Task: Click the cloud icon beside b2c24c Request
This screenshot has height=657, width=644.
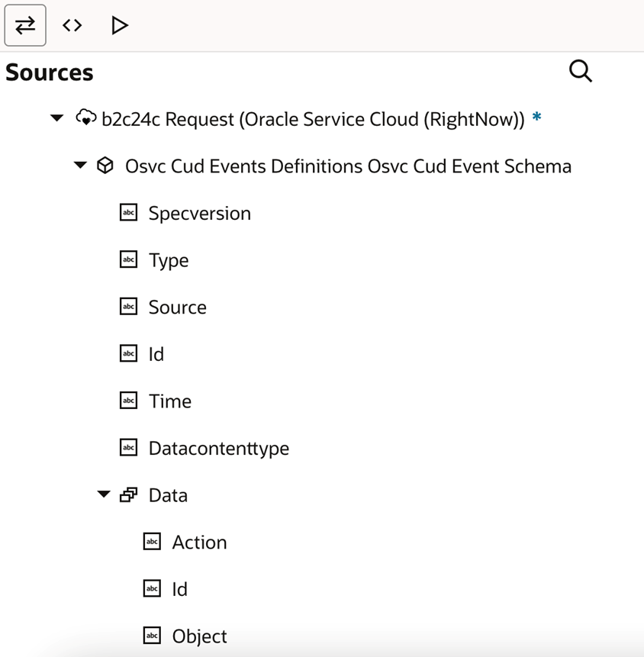Action: (85, 119)
